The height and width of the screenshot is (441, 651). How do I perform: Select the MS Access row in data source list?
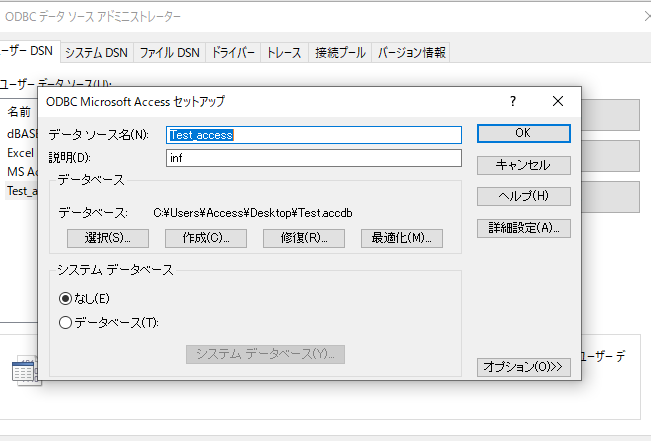(x=22, y=172)
